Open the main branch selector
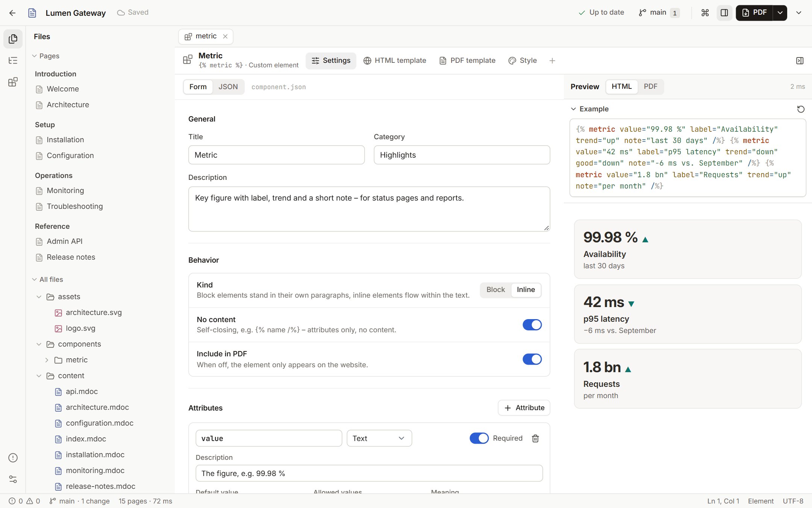This screenshot has width=812, height=508. coord(659,13)
